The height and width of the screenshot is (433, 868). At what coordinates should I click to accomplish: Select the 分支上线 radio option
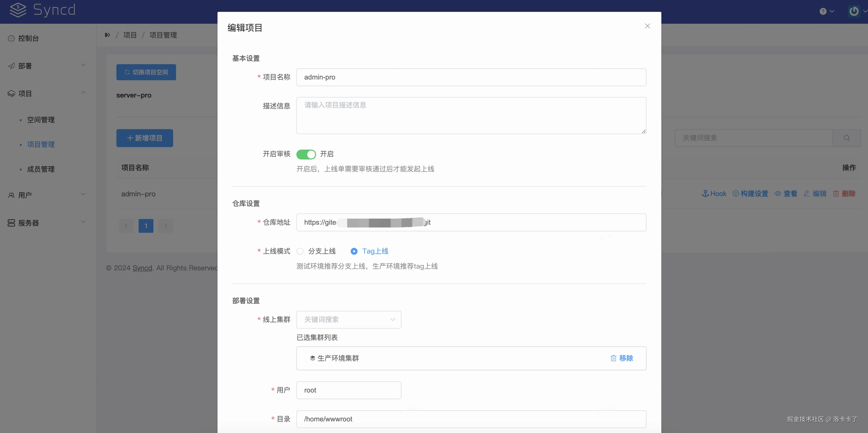click(x=300, y=251)
